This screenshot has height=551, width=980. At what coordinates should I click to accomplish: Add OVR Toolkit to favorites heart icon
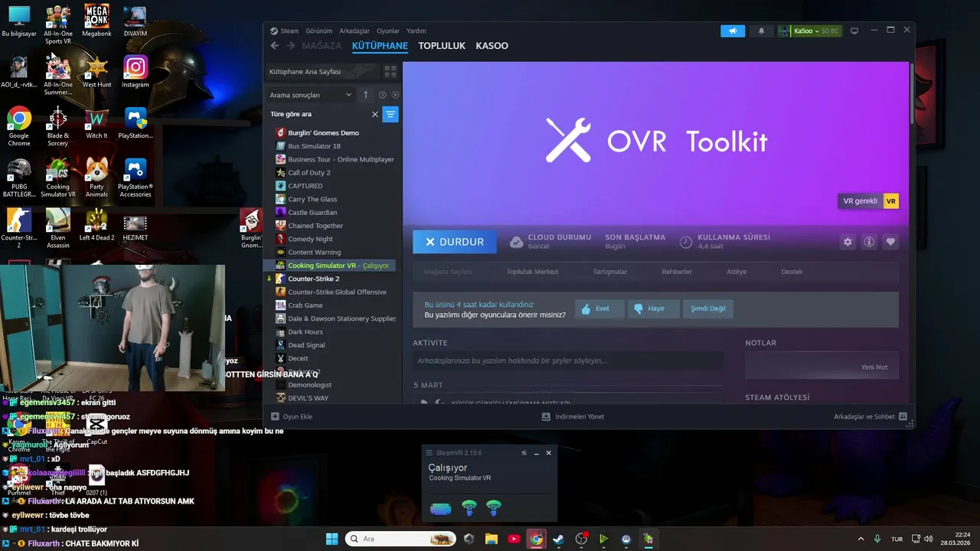tap(890, 242)
